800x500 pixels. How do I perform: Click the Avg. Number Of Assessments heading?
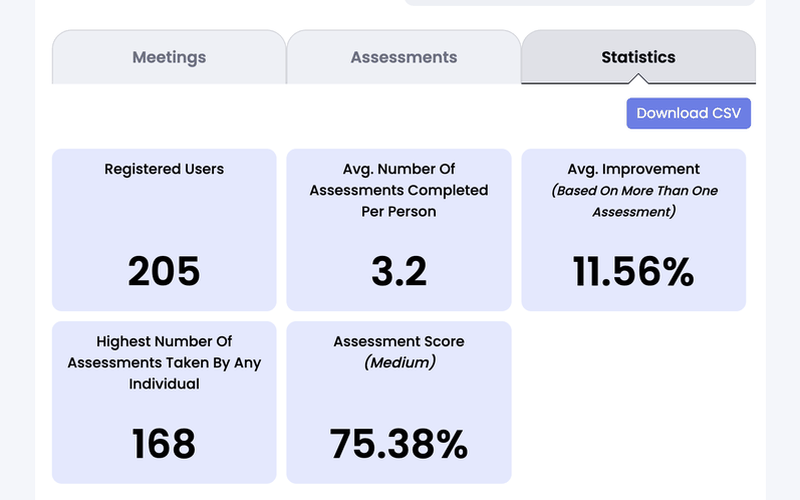(x=399, y=190)
